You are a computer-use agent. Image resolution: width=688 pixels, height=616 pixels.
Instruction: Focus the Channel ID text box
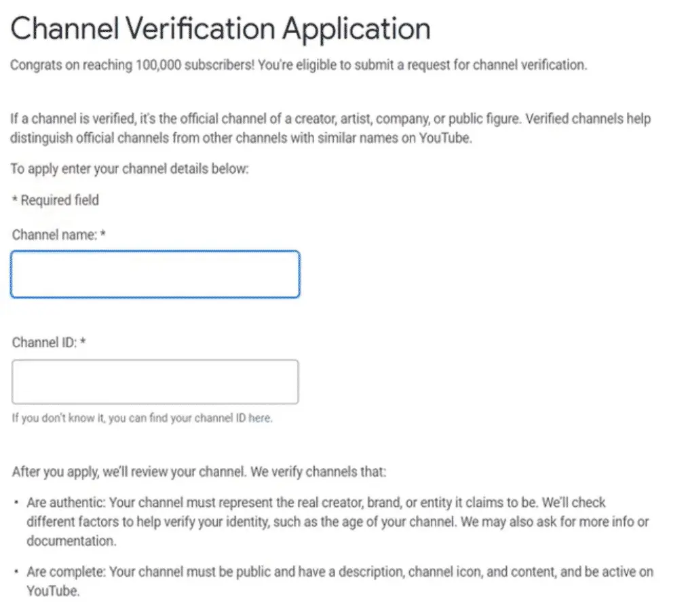click(155, 382)
